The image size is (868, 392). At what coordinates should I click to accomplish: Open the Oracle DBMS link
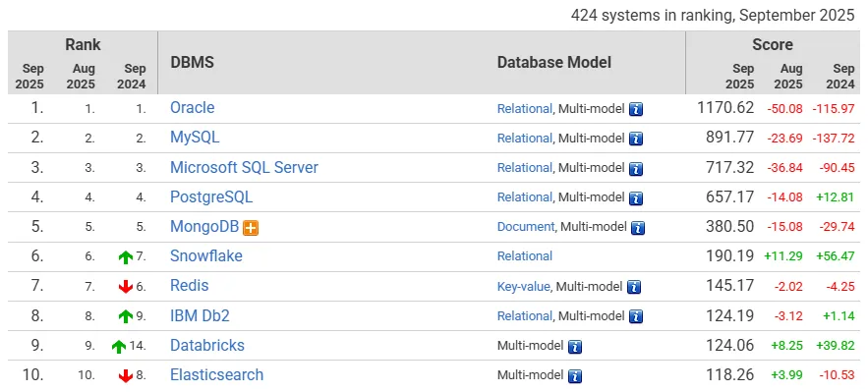click(192, 107)
